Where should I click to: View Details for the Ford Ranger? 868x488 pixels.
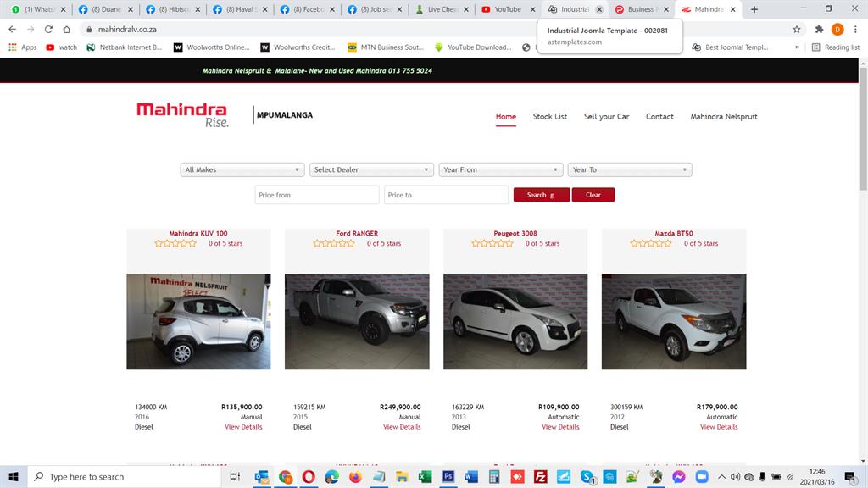tap(402, 427)
